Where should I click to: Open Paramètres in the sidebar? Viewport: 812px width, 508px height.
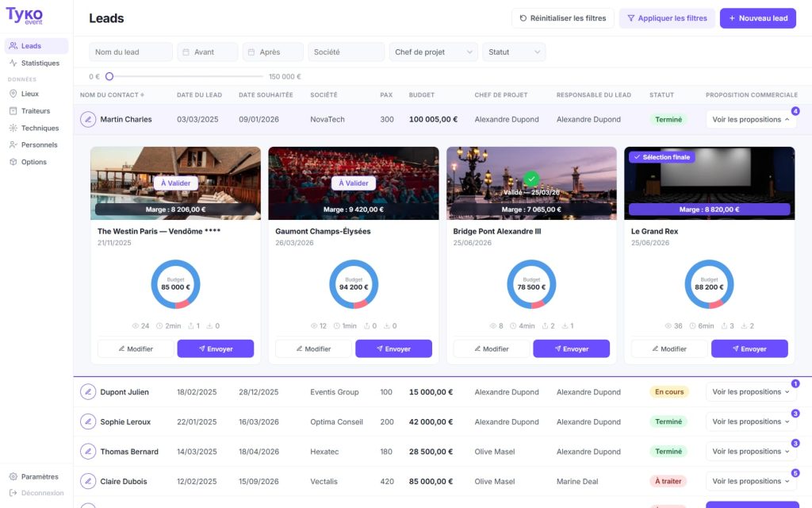(36, 476)
